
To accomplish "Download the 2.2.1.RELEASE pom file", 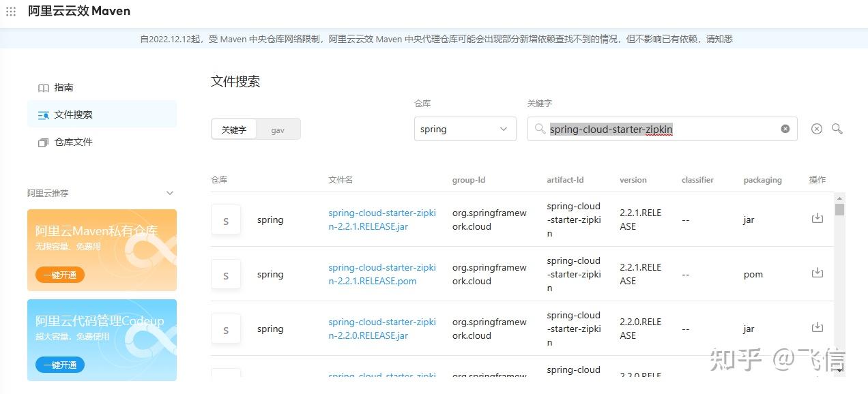I will 817,273.
